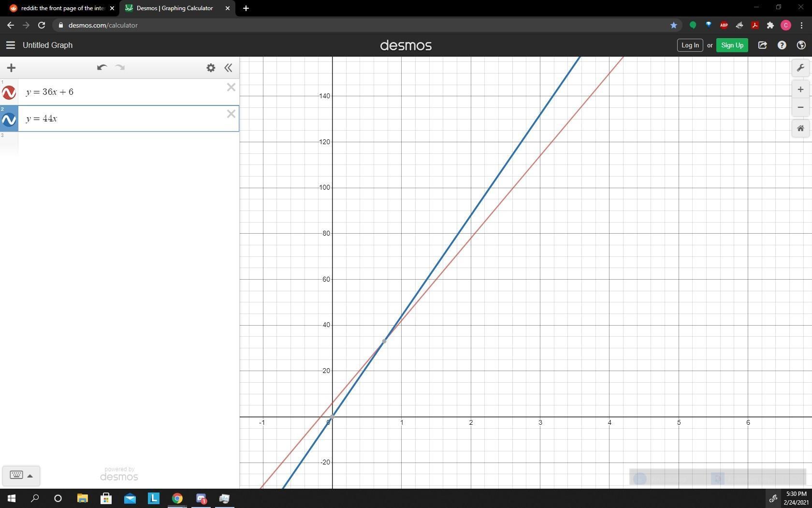Viewport: 812px width, 508px height.
Task: Click the powered by Desmos link
Action: coord(119,474)
